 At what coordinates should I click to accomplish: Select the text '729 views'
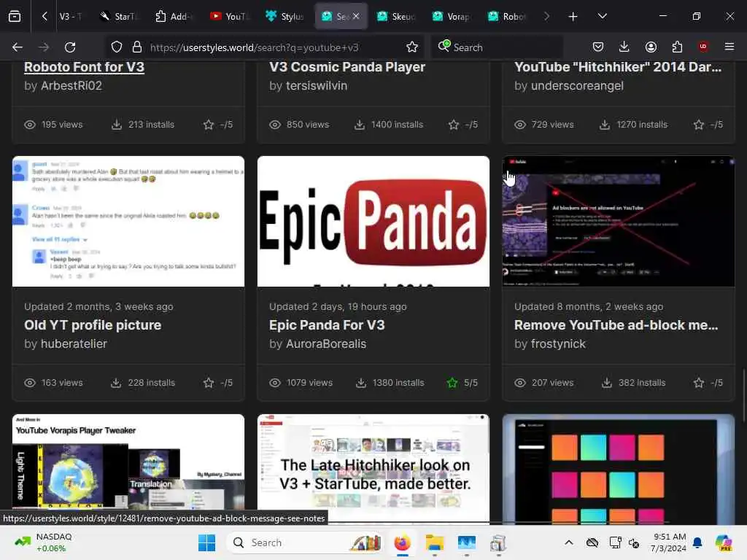pyautogui.click(x=553, y=125)
